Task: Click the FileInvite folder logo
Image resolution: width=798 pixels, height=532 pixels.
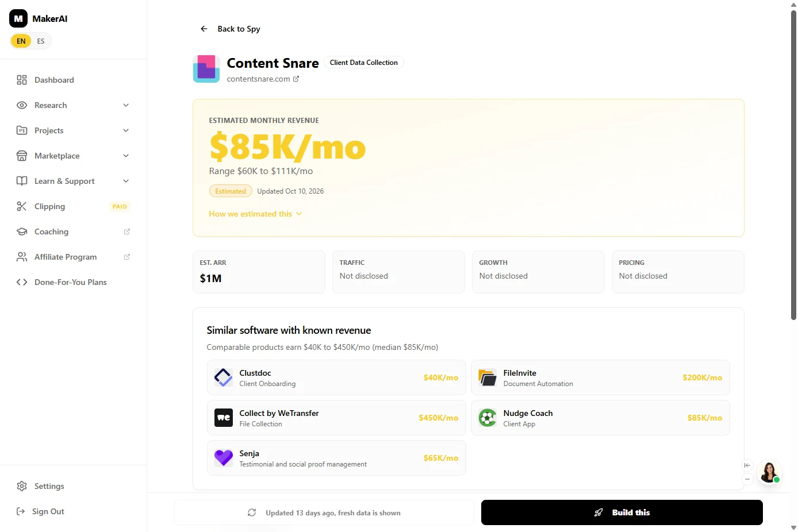Action: coord(488,377)
